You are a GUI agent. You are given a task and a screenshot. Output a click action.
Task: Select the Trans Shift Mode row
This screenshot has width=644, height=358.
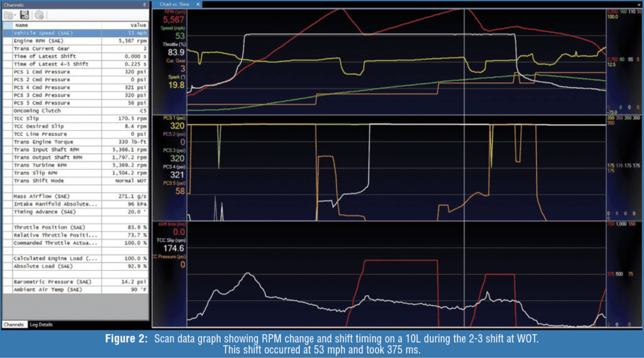(75, 179)
